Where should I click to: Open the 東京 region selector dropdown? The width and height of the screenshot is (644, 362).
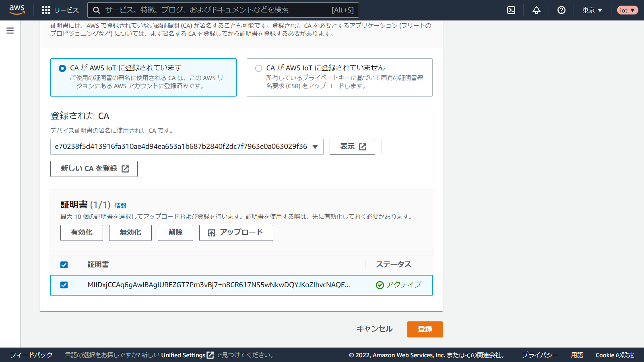pos(592,10)
